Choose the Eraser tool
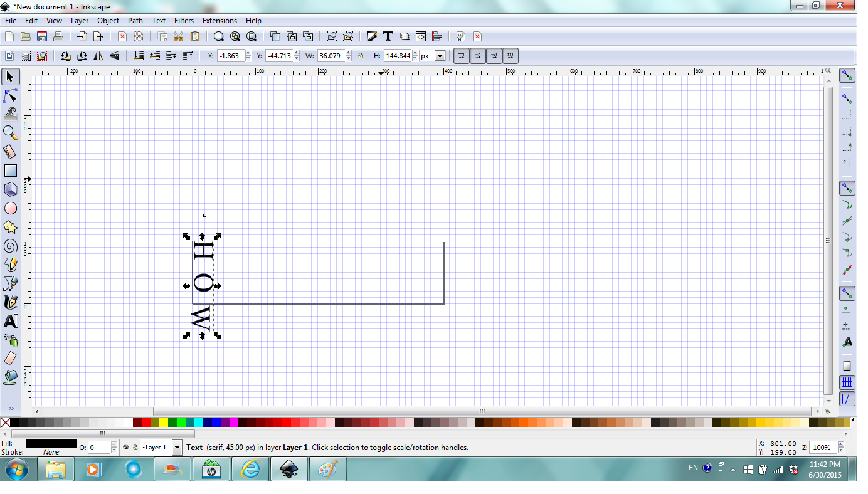The height and width of the screenshot is (494, 868). 11,359
